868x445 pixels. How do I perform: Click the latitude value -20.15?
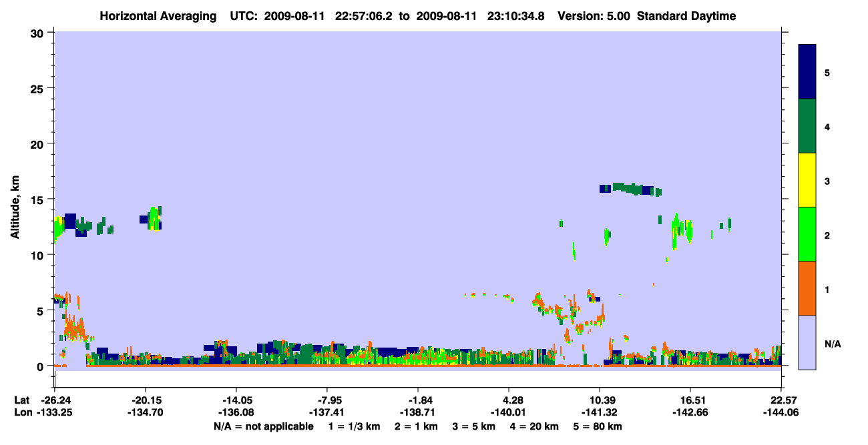pos(146,400)
